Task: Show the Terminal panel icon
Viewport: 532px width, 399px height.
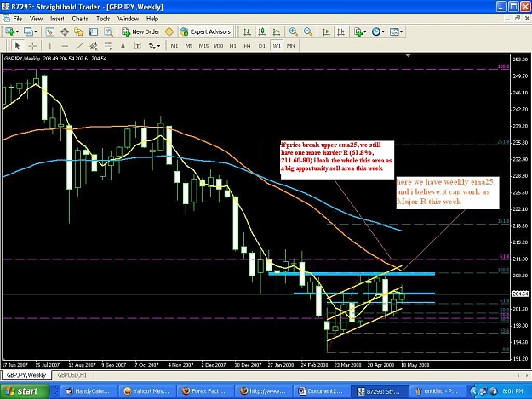Action: coord(94,31)
